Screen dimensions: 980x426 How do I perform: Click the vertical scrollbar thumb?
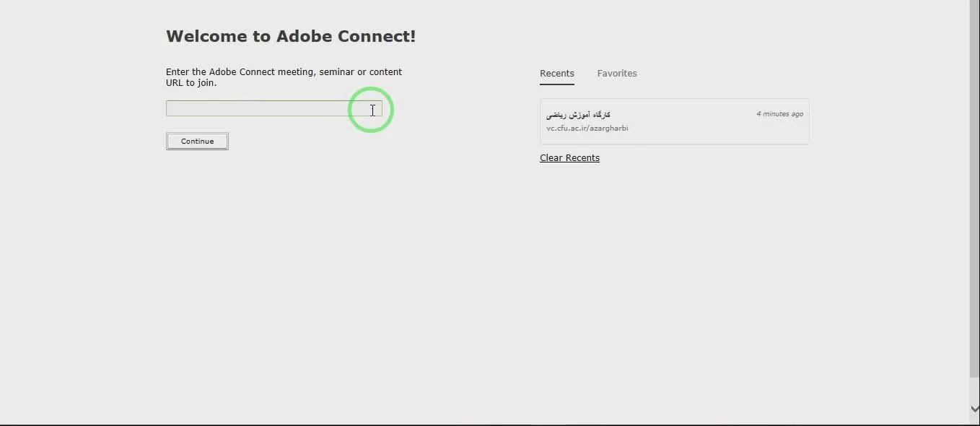[x=974, y=188]
